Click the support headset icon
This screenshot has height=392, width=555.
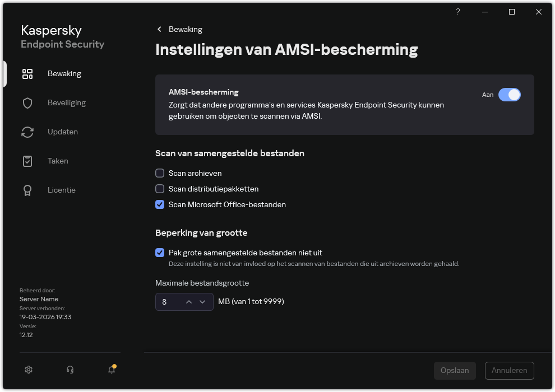pyautogui.click(x=70, y=370)
